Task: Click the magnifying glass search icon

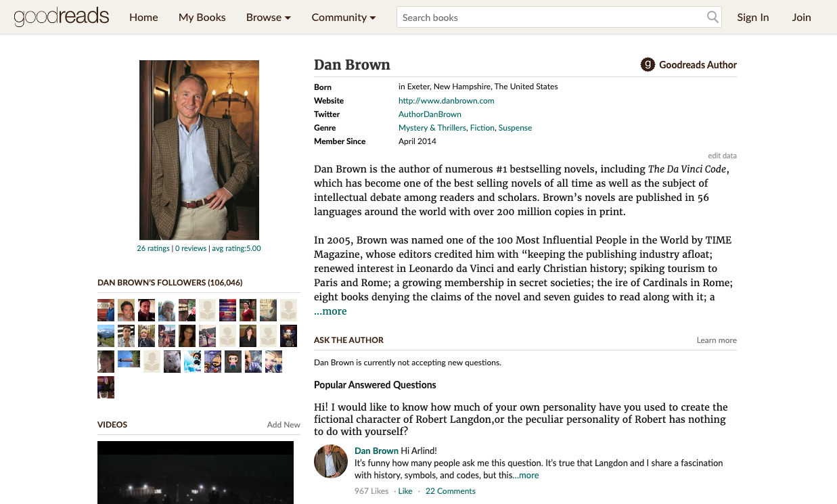Action: pyautogui.click(x=712, y=17)
